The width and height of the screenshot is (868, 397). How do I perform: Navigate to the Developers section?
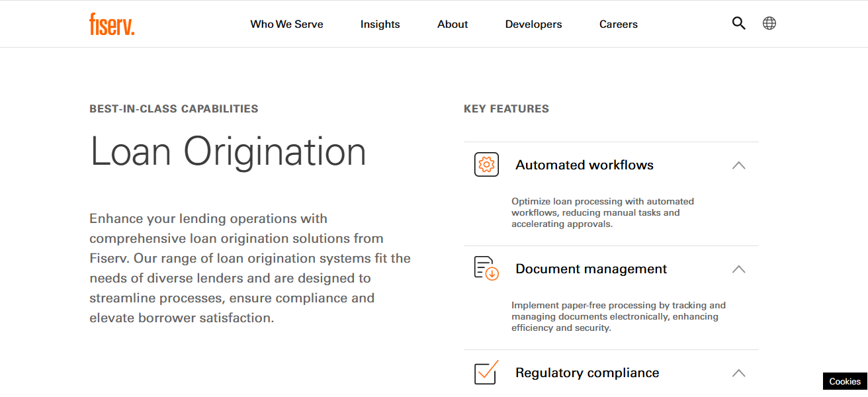(x=533, y=24)
